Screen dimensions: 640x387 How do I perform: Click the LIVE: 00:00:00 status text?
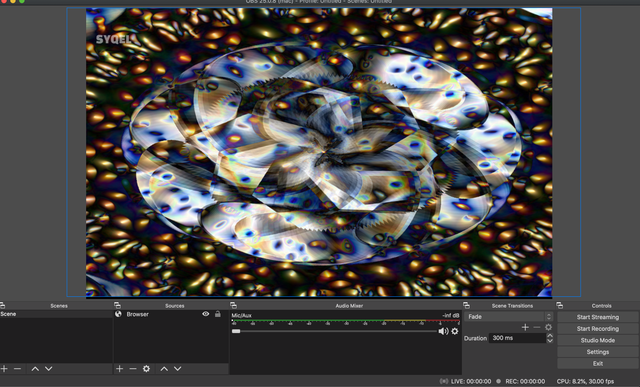[x=471, y=381]
